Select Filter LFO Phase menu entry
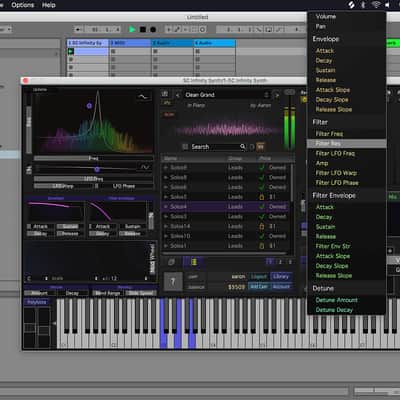Image resolution: width=400 pixels, height=400 pixels. 337,183
